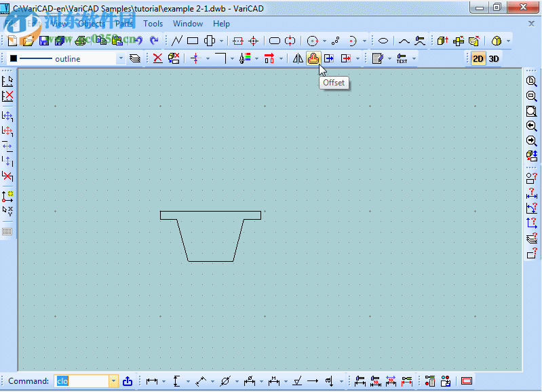
Task: Click the Command input field
Action: coord(81,381)
